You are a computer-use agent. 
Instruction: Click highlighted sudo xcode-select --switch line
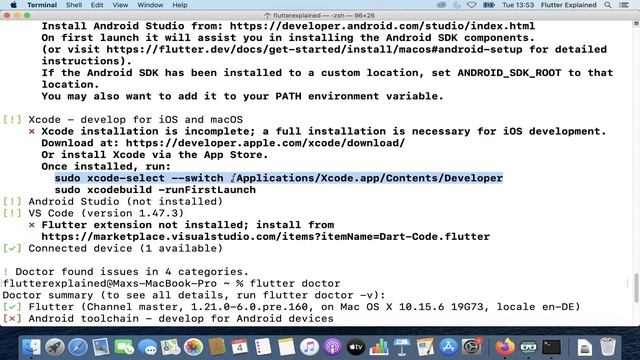(279, 178)
